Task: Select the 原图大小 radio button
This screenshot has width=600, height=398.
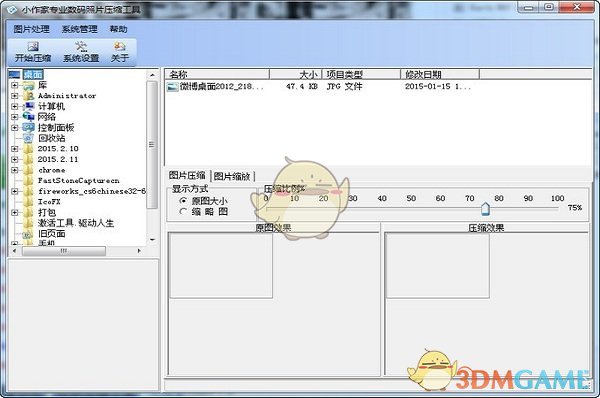Action: click(x=183, y=201)
